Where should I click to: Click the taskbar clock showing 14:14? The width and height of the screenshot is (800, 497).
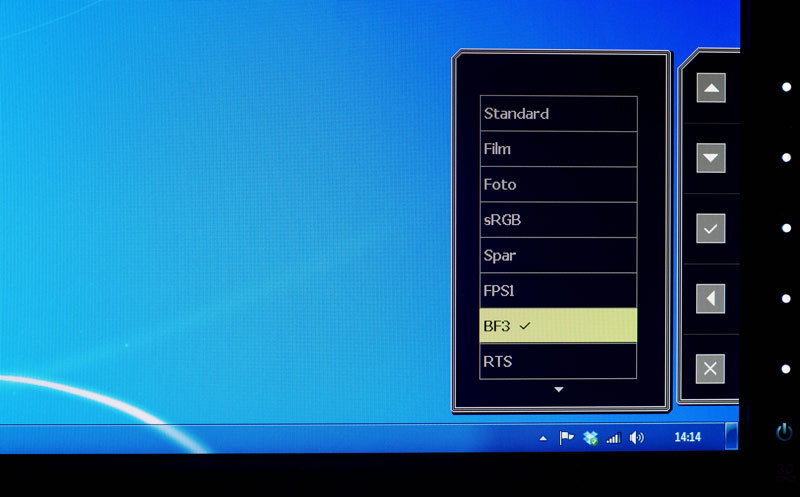687,437
